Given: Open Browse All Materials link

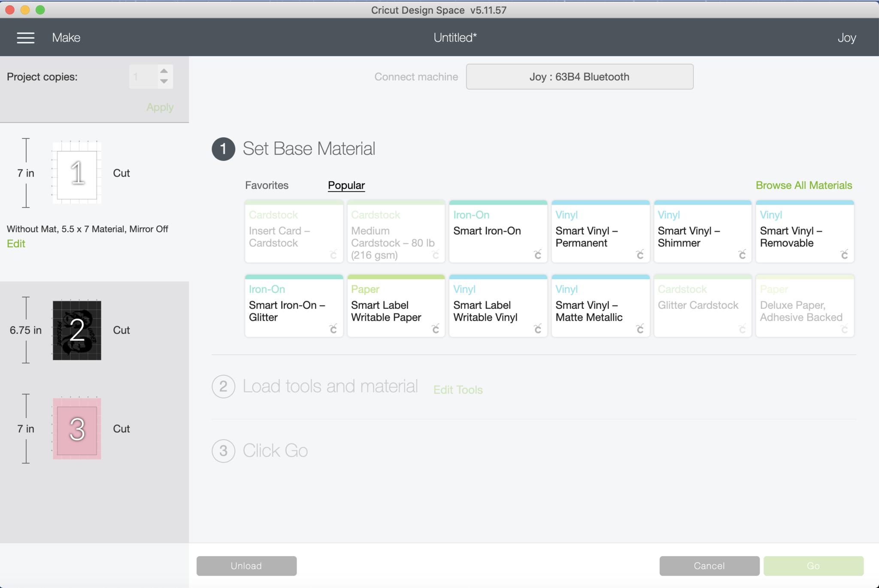Looking at the screenshot, I should click(x=803, y=185).
